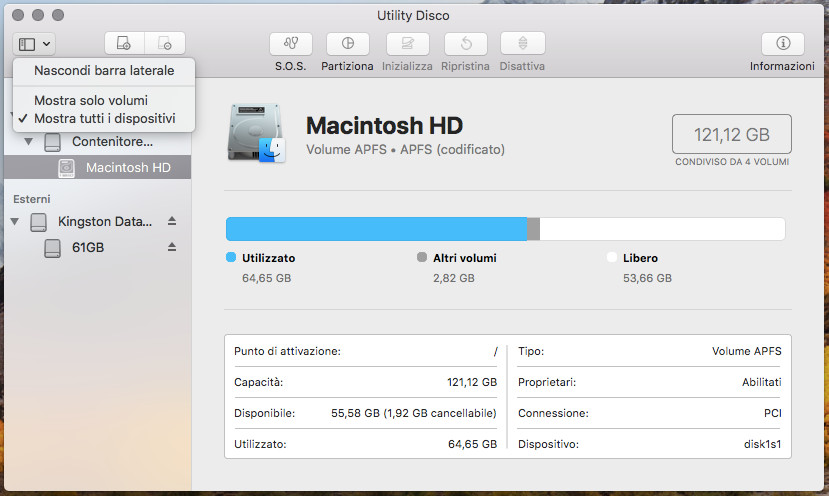The width and height of the screenshot is (829, 496).
Task: Click the Connessione PCI value
Action: click(x=772, y=413)
